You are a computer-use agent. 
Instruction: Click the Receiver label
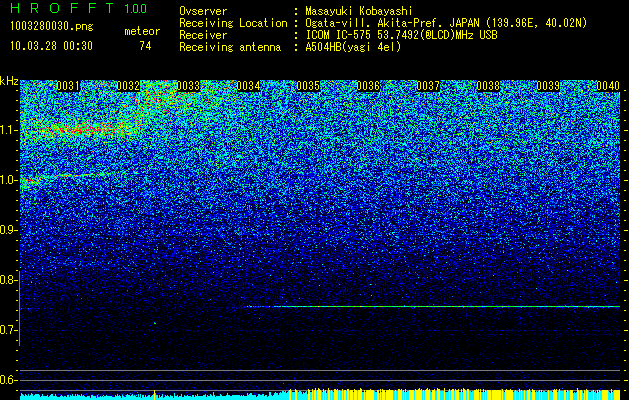click(x=203, y=35)
